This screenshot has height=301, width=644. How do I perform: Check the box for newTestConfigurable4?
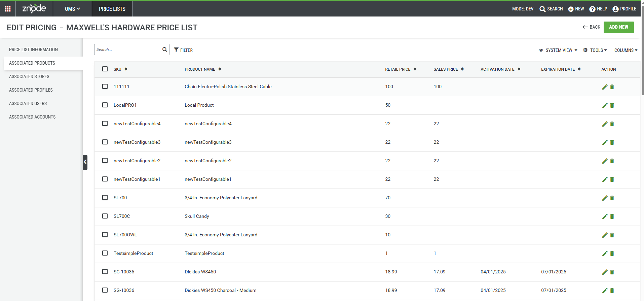pos(105,123)
